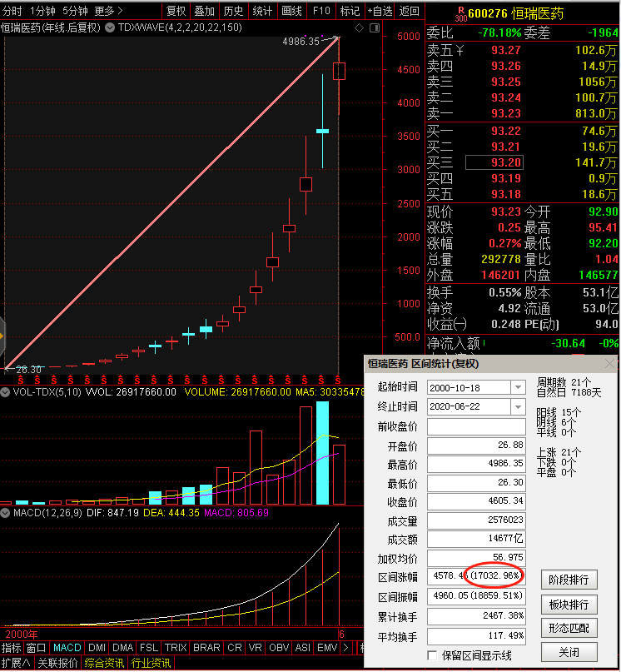This screenshot has height=672, width=621.
Task: Open the 复权 toolbar option
Action: (176, 11)
